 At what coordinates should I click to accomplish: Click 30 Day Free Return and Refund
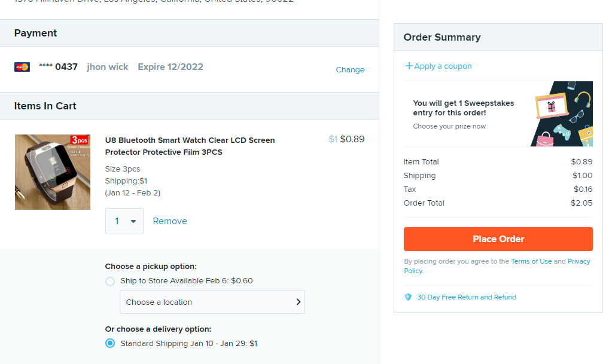point(466,297)
